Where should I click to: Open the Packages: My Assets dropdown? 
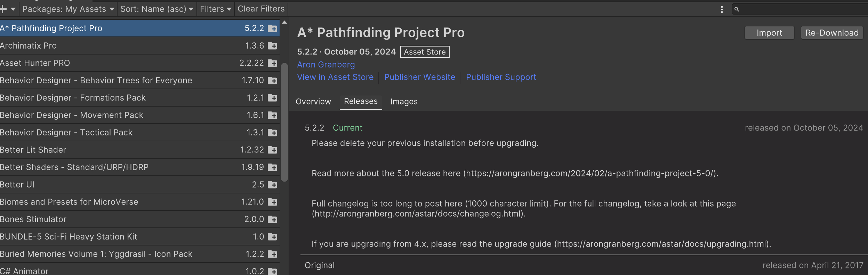point(68,9)
